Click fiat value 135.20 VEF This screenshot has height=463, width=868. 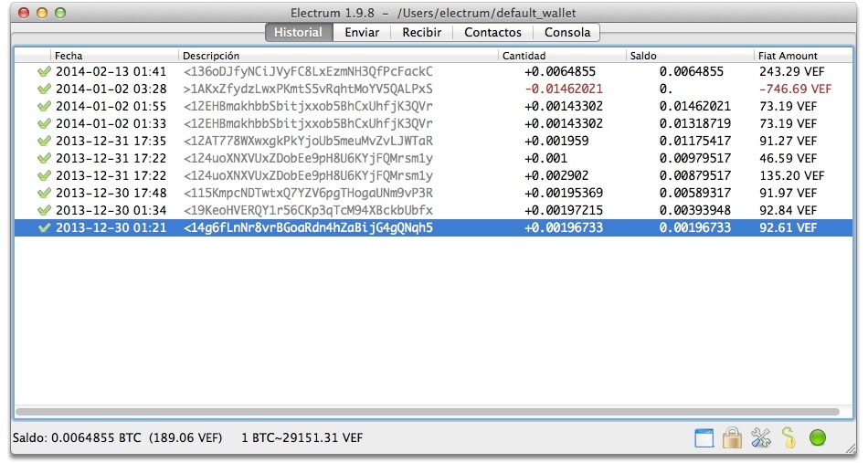[x=791, y=175]
